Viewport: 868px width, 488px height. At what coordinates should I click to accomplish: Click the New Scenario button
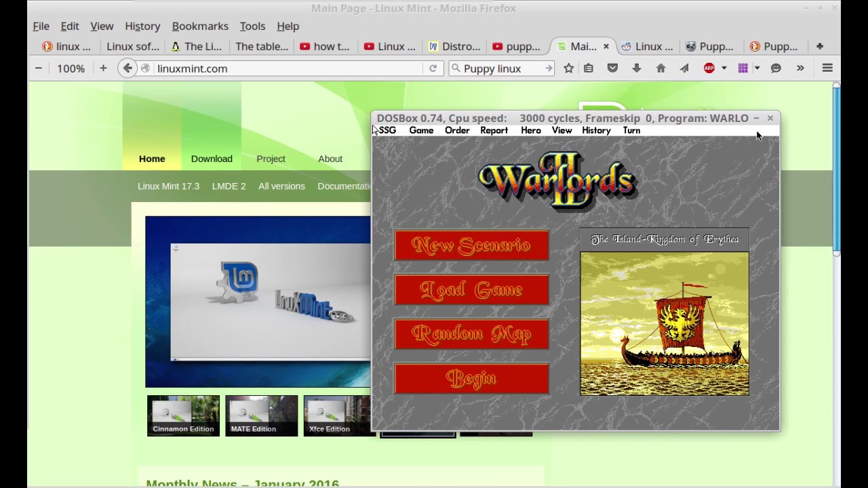coord(471,245)
